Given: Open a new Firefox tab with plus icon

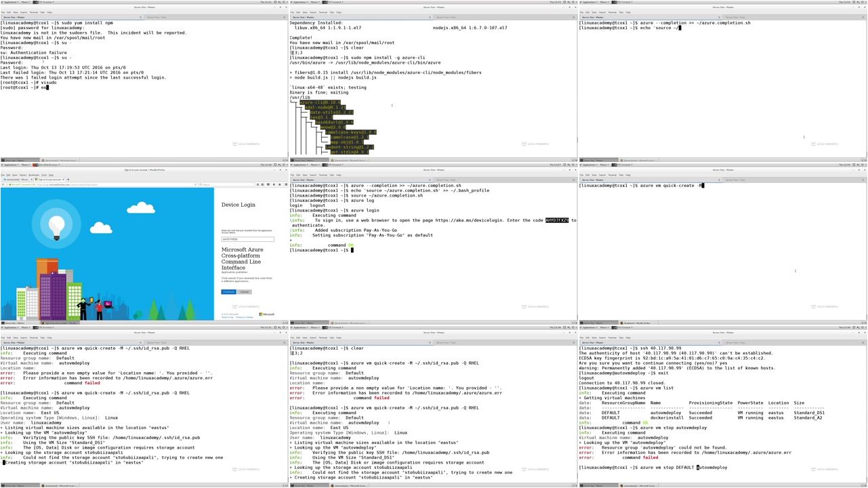Looking at the screenshot, I should [x=68, y=180].
